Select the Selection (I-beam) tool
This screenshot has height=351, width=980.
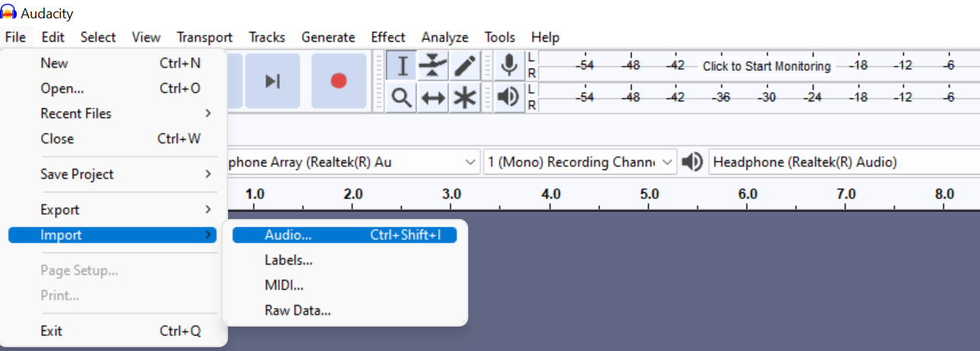click(401, 66)
